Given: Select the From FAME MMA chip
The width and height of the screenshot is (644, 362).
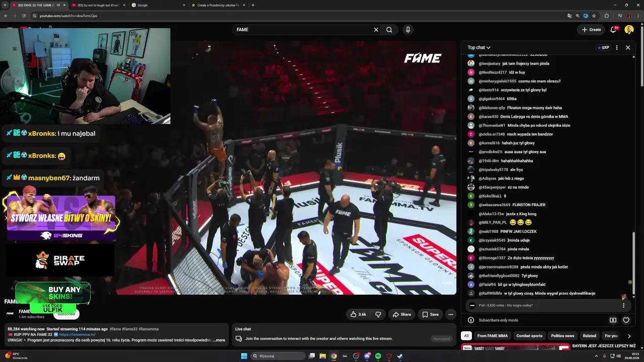Looking at the screenshot, I should 493,336.
